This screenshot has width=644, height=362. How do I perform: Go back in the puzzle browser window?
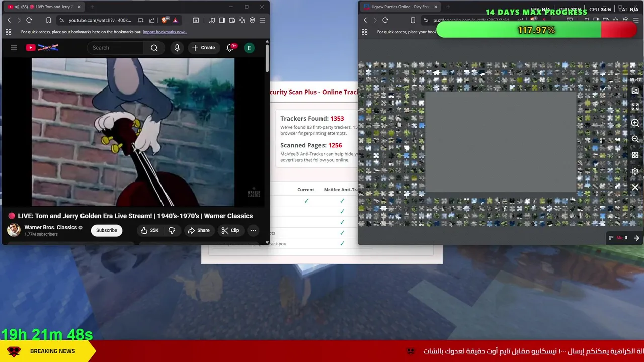tap(365, 20)
